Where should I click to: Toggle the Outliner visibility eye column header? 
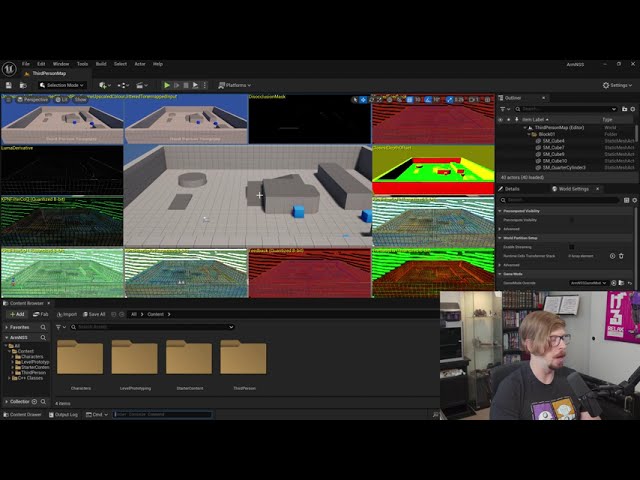coord(502,119)
